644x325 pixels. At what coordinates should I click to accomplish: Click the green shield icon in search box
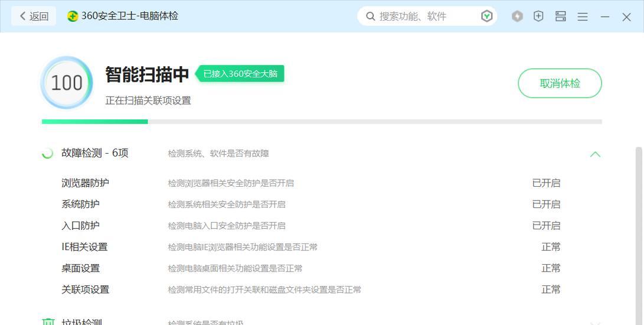point(487,17)
